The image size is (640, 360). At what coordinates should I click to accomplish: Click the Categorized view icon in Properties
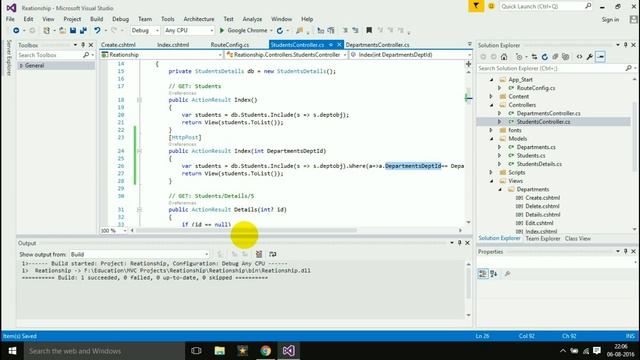(482, 274)
